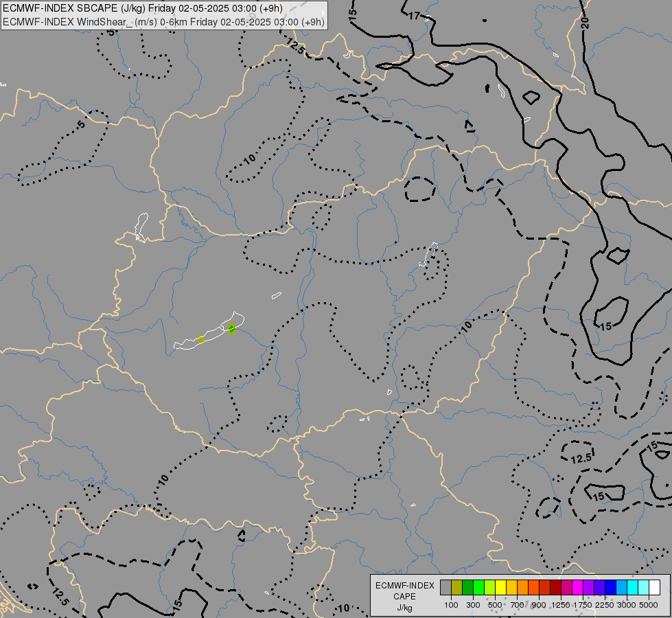Click the legend value 100

coord(451,605)
